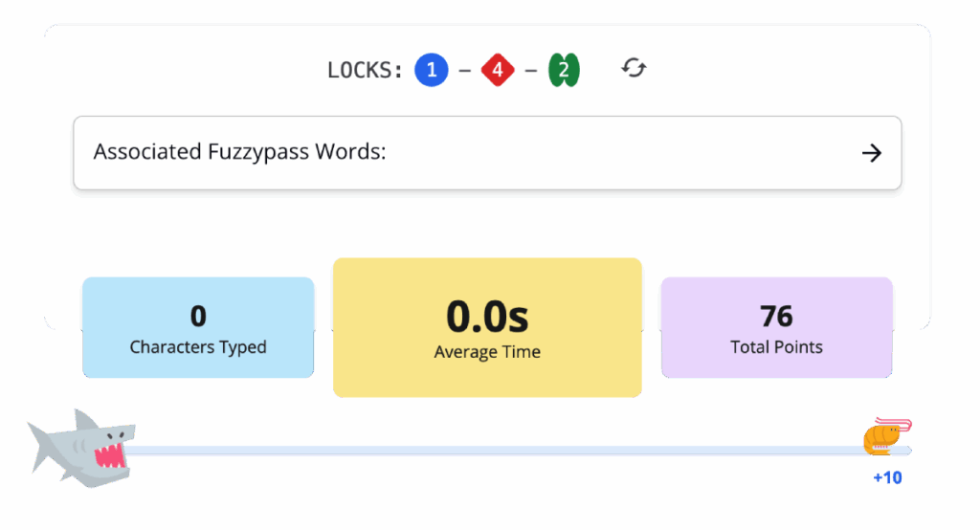This screenshot has height=530, width=980.
Task: Click the 0 characters count value
Action: [198, 316]
